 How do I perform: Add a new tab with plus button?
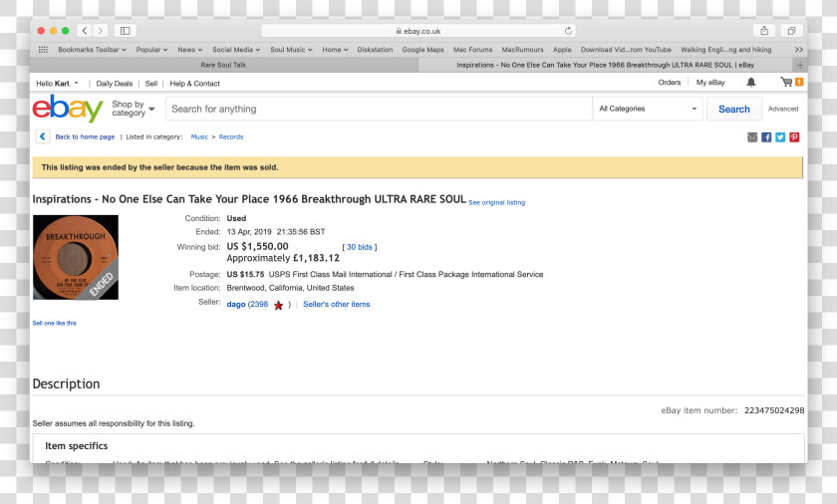tap(799, 65)
